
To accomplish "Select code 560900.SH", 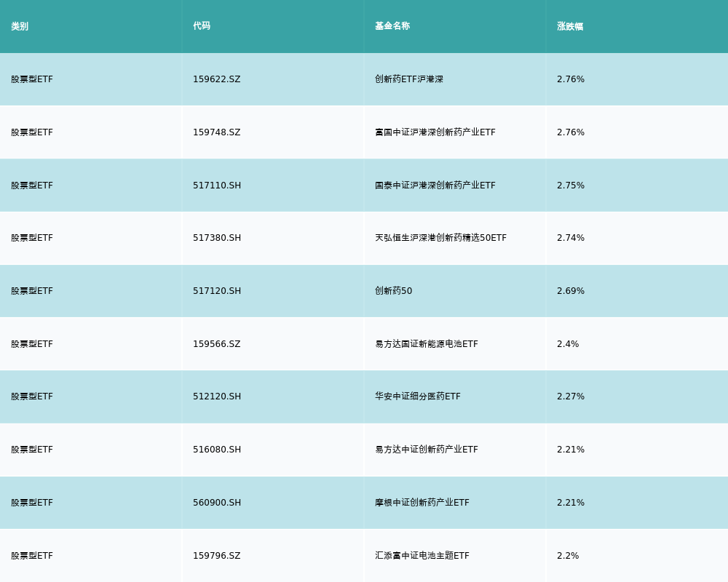I will [217, 503].
